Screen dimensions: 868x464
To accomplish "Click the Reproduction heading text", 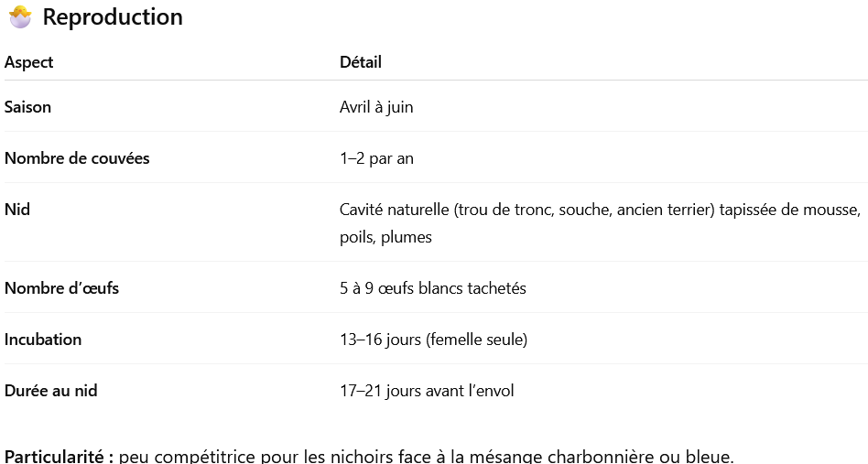I will coord(113,16).
